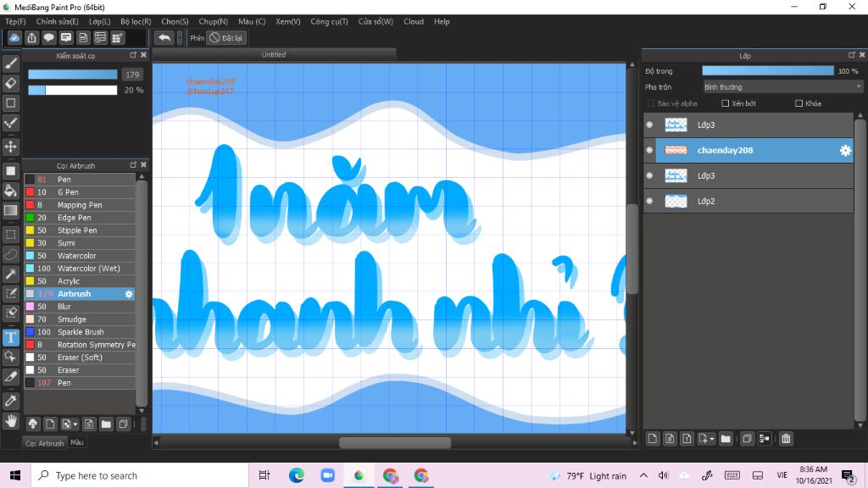Viewport: 868px width, 488px height.
Task: Expand the add-layer dropdown arrow in layer panel
Action: pos(712,440)
